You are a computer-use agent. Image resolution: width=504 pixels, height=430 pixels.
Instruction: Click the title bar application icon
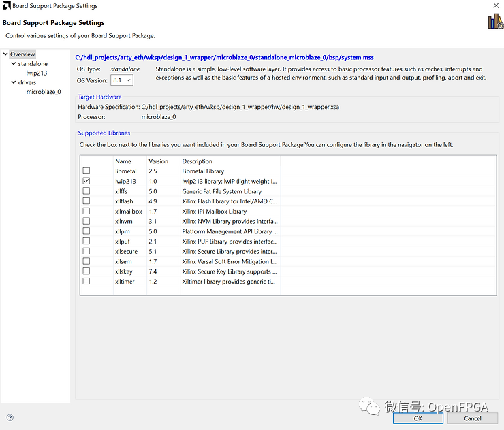tap(6, 6)
